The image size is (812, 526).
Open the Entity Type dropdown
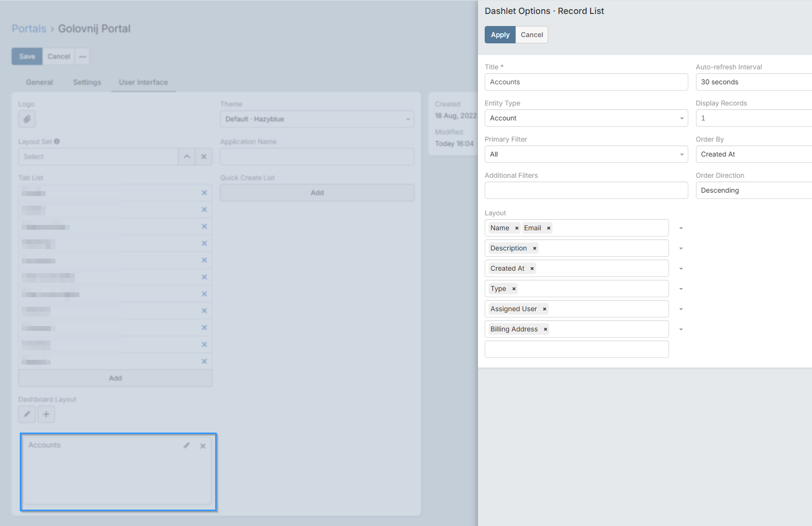pyautogui.click(x=586, y=118)
